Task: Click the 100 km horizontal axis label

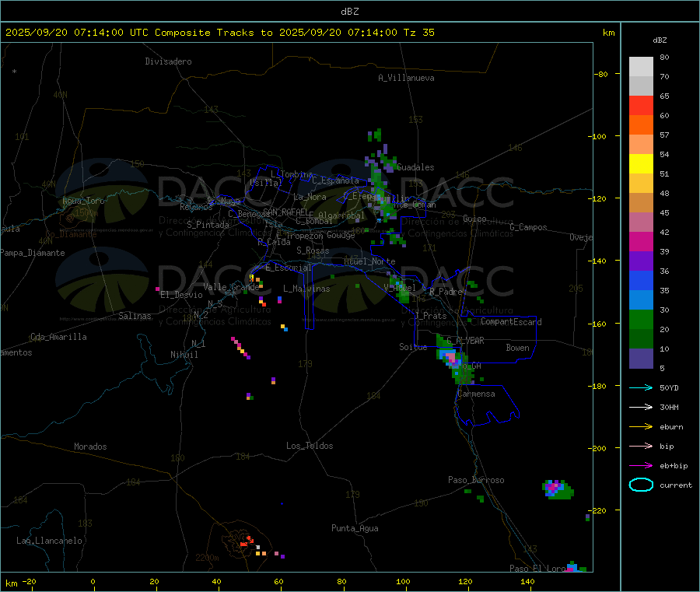Action: pos(403,581)
